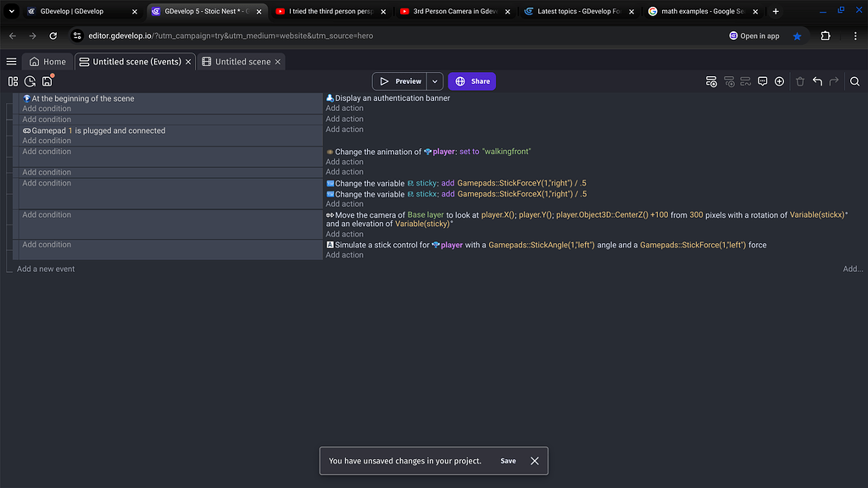The height and width of the screenshot is (488, 868).
Task: Undo the last change with the undo arrow
Action: pos(816,81)
